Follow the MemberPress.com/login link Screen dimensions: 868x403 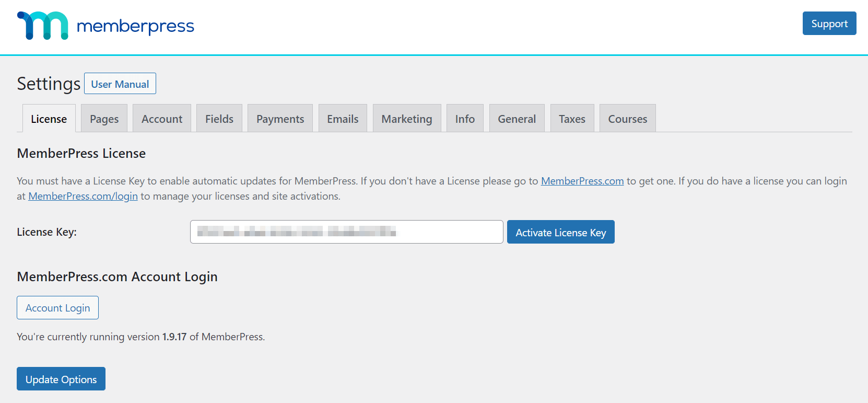83,196
